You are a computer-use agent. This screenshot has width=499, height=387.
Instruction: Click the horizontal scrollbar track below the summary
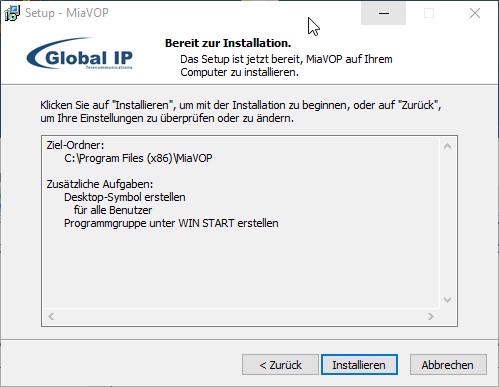click(241, 316)
